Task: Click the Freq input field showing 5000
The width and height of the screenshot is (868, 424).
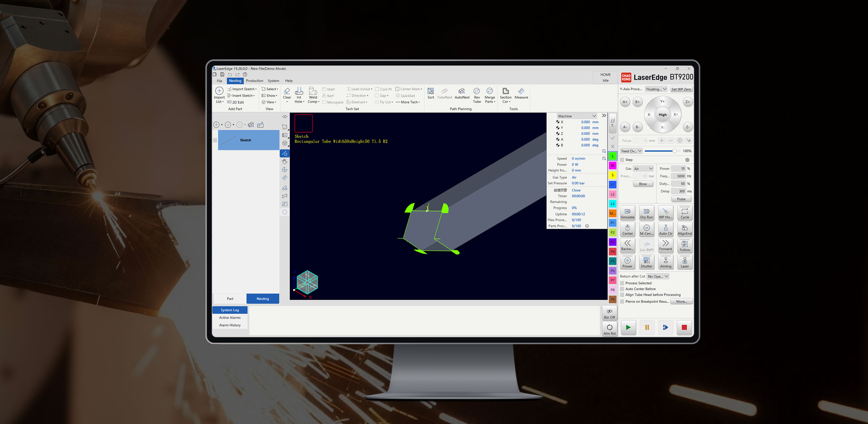Action: pyautogui.click(x=679, y=176)
